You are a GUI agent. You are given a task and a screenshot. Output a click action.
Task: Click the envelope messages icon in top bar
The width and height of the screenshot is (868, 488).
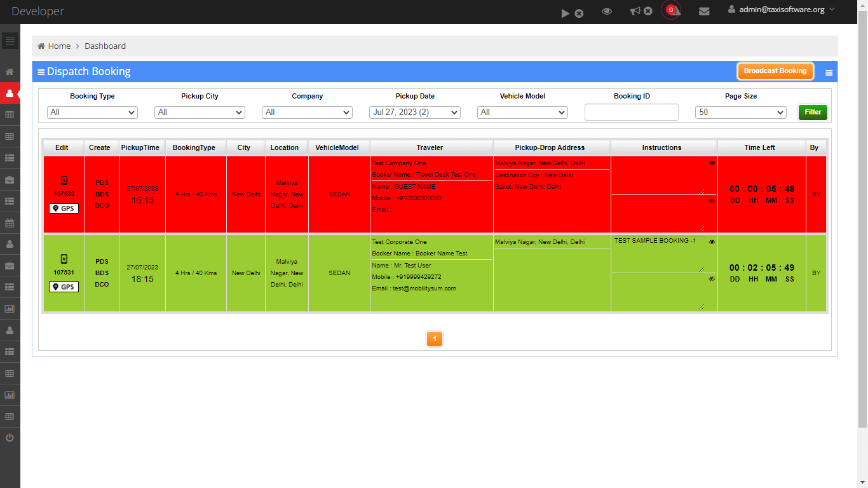coord(704,11)
